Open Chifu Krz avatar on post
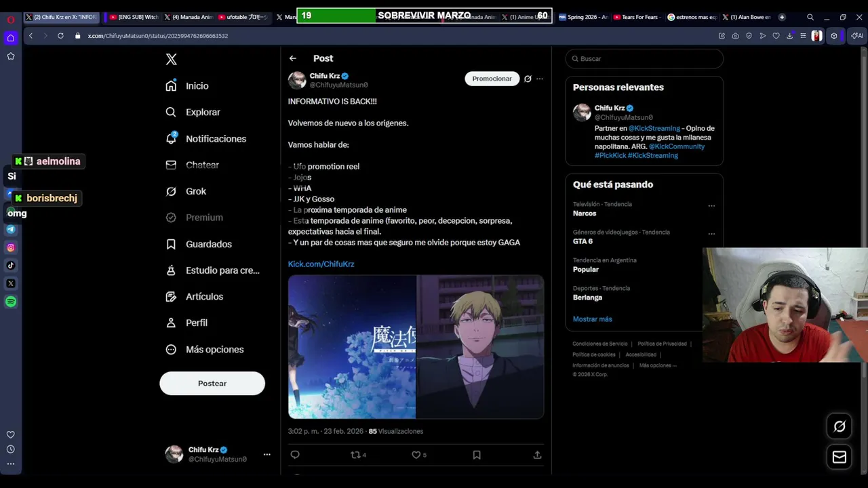Screen dimensions: 868x488 click(x=297, y=80)
